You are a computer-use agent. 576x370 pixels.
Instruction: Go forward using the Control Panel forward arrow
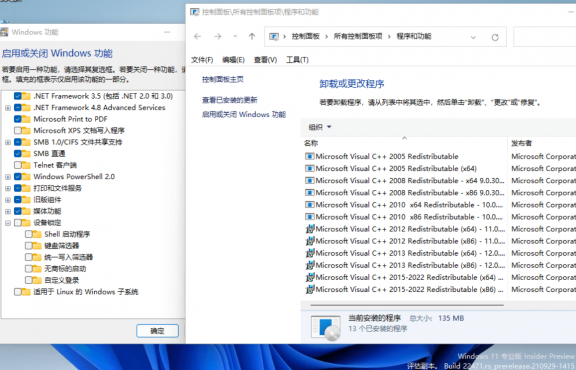pos(217,36)
